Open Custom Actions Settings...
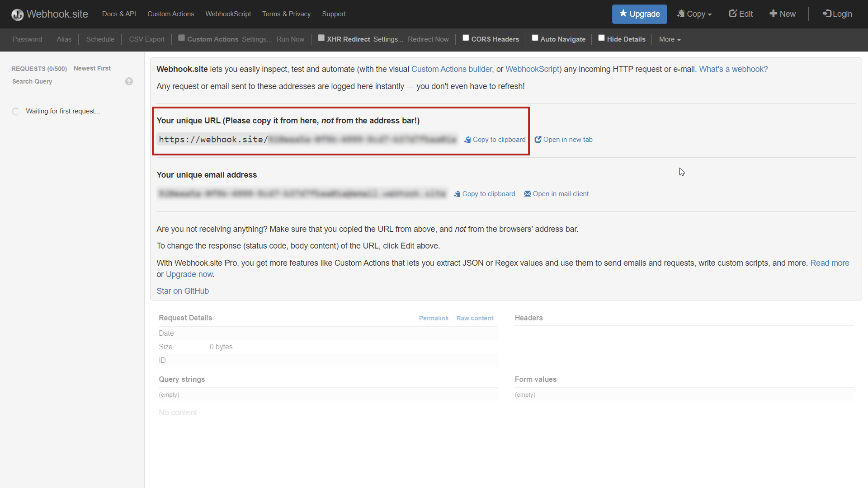Image resolution: width=868 pixels, height=488 pixels. click(256, 39)
